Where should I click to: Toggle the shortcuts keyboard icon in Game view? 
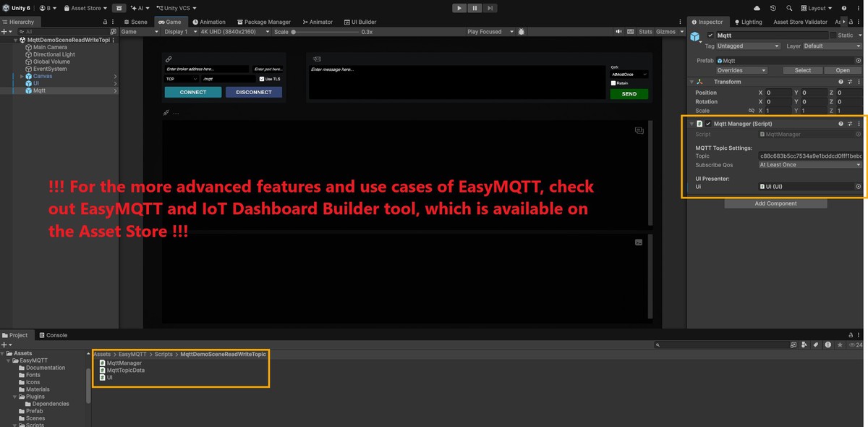tap(630, 32)
